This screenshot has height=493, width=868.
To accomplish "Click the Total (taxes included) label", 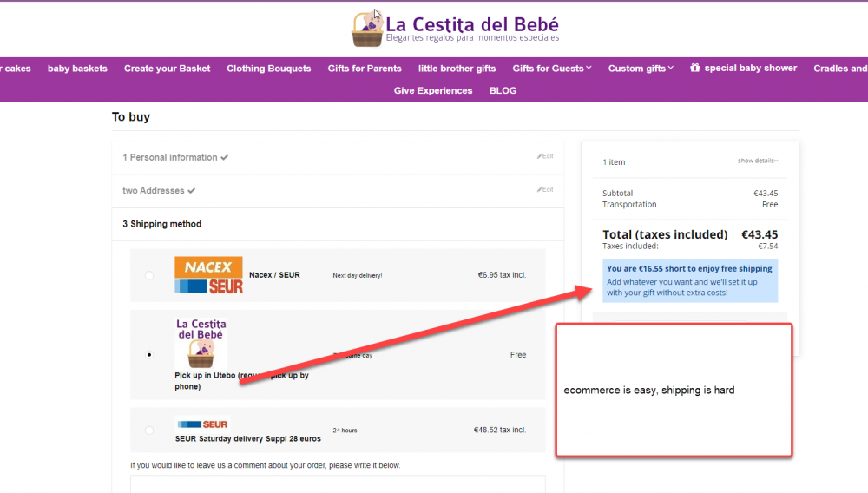I will [665, 234].
